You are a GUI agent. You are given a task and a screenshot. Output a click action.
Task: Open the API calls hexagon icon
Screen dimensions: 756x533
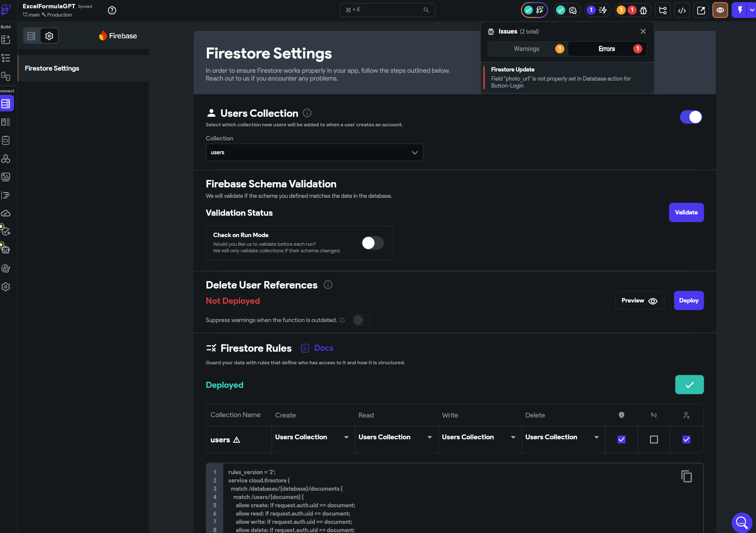(6, 159)
